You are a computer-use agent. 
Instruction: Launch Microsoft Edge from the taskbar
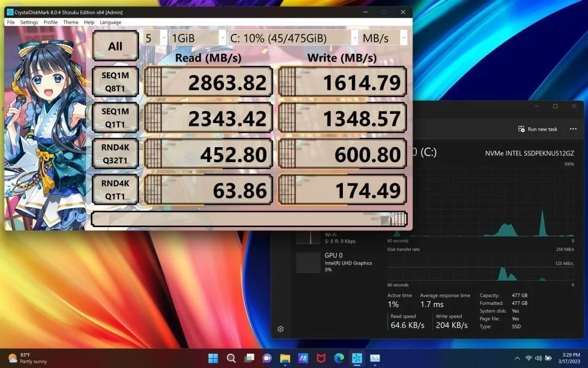click(339, 358)
